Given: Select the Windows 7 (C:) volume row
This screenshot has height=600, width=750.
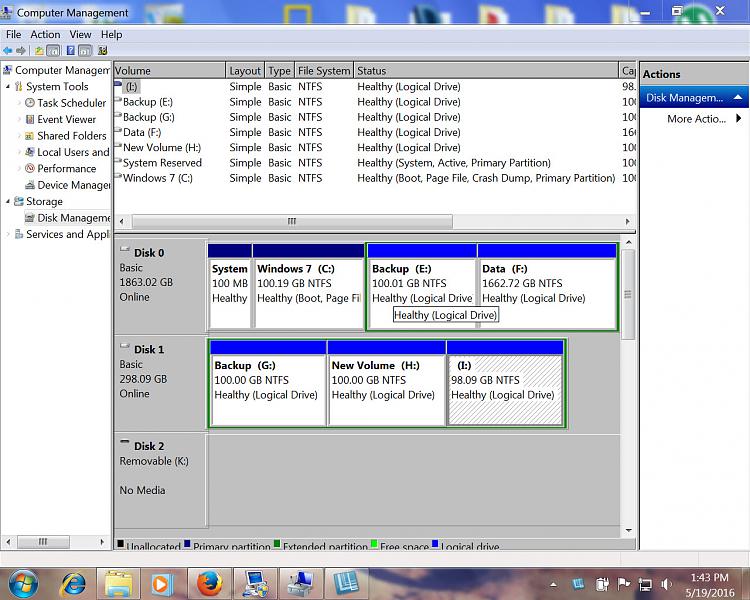Looking at the screenshot, I should [375, 178].
